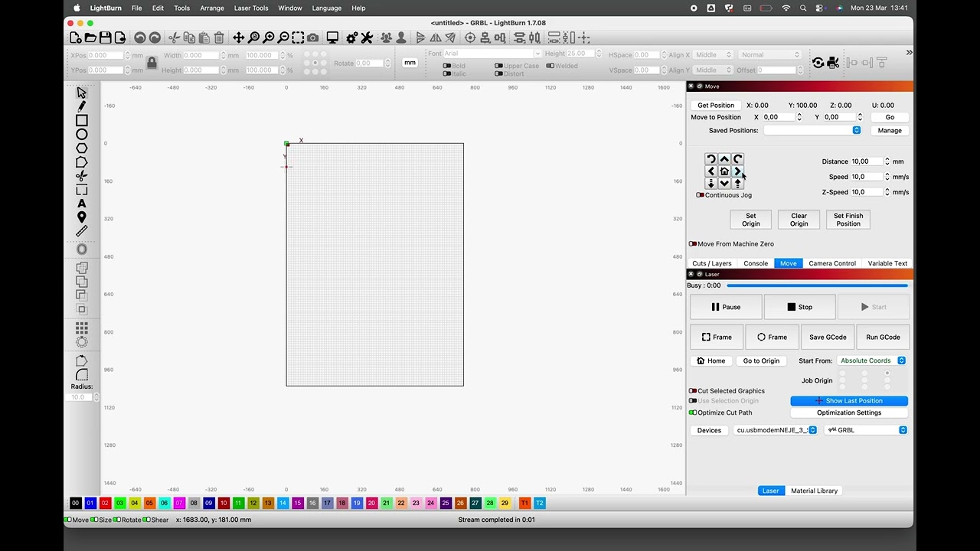Open the GRBL device dropdown
The image size is (980, 551).
(x=865, y=430)
